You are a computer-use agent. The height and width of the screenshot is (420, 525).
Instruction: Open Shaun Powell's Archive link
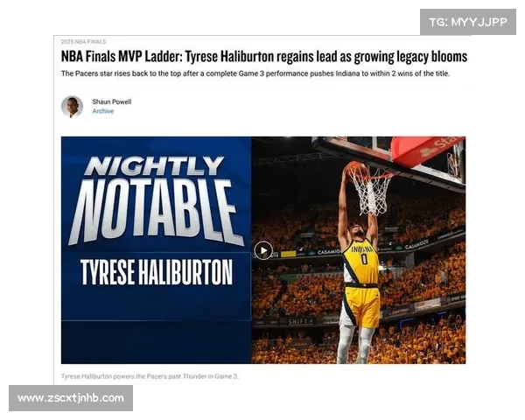[102, 111]
